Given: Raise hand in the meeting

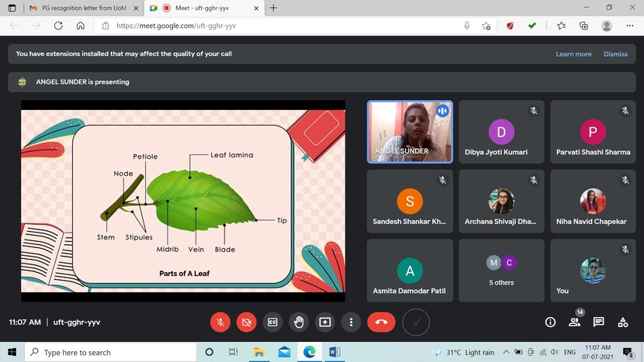Looking at the screenshot, I should [299, 322].
